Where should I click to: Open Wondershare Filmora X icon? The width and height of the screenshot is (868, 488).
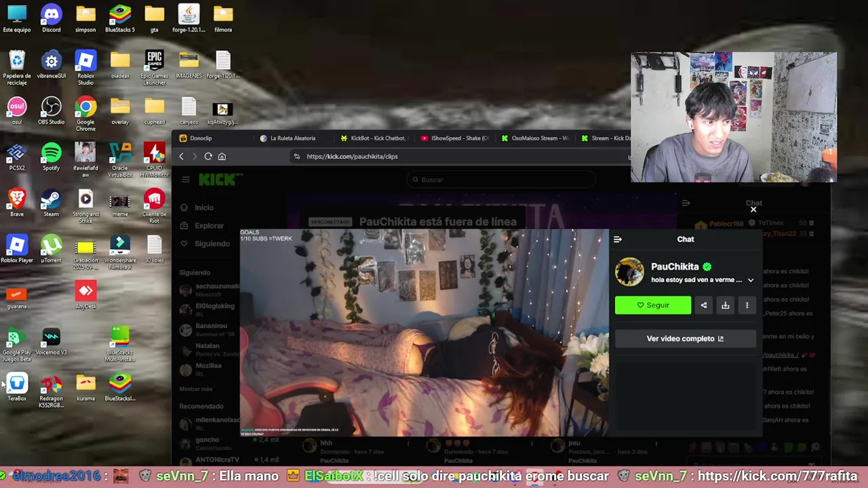click(120, 252)
